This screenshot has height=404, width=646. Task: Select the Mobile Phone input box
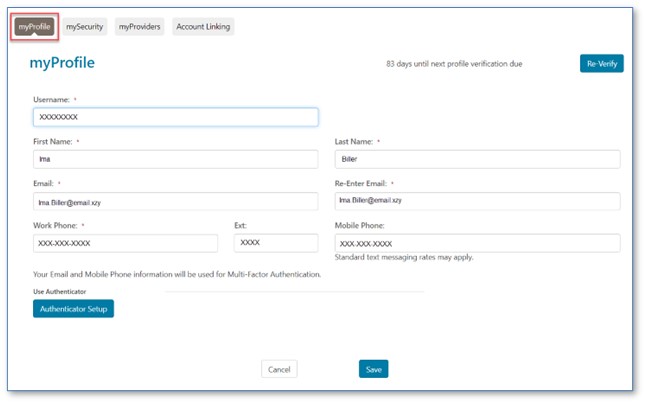pyautogui.click(x=477, y=243)
